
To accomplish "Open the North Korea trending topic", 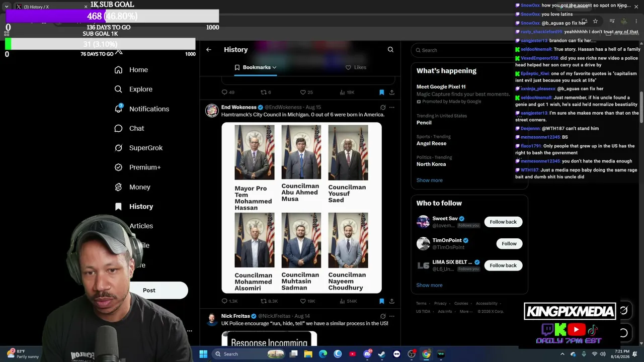I will (431, 164).
